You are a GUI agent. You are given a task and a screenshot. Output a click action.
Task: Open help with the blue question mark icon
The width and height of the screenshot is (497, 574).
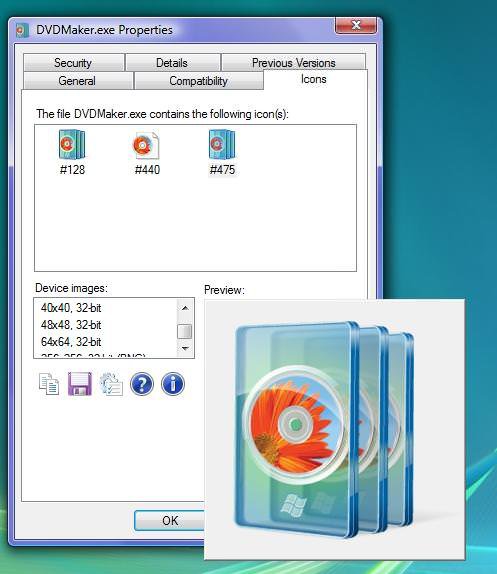coord(142,384)
